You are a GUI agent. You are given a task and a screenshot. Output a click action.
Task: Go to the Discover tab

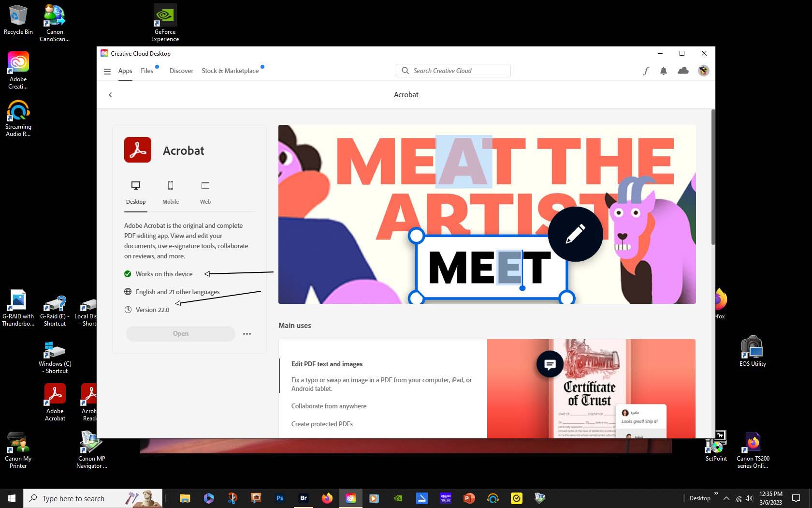click(x=181, y=71)
